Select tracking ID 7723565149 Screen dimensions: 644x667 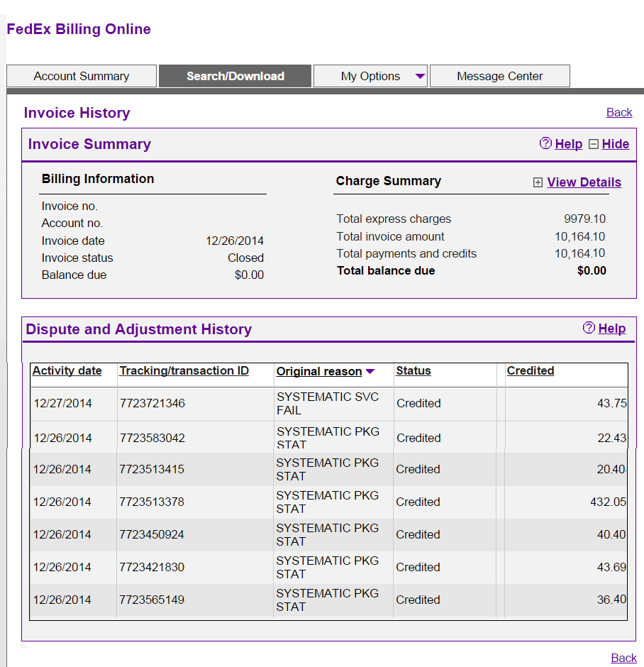pos(152,600)
